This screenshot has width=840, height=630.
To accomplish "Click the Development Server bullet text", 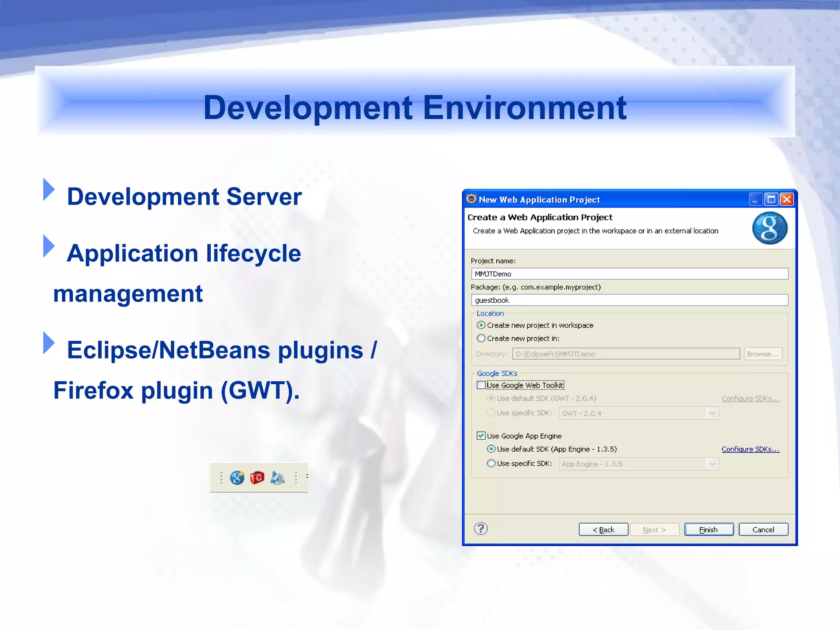I will click(184, 196).
